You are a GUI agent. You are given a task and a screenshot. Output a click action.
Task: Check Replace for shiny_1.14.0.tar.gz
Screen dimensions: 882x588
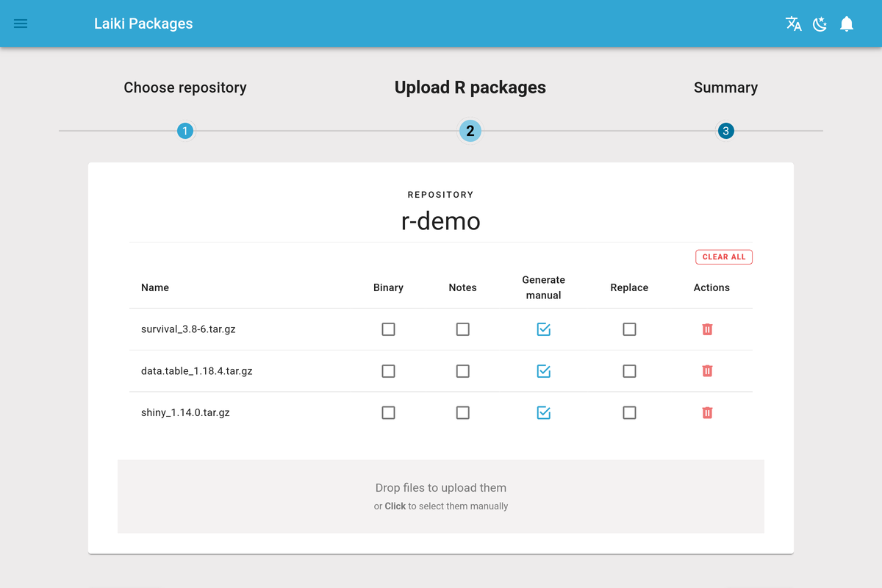629,413
